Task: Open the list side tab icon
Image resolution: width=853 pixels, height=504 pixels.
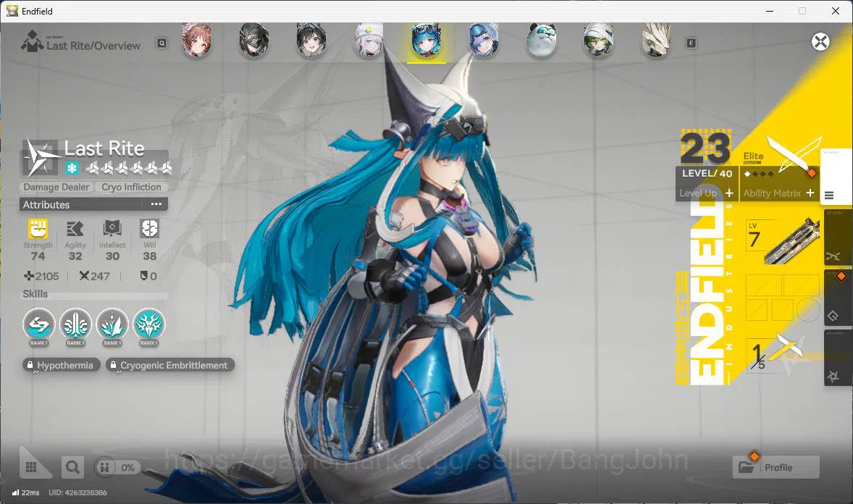Action: click(829, 195)
